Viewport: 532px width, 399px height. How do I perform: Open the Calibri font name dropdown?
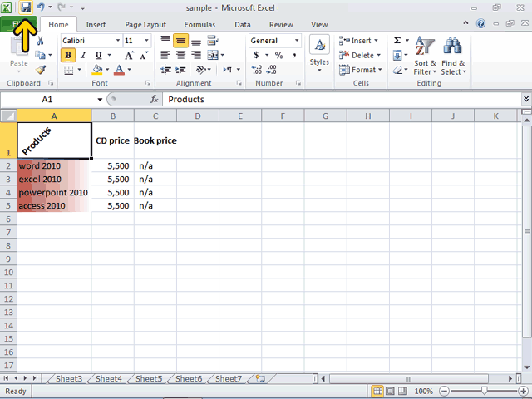pyautogui.click(x=118, y=41)
